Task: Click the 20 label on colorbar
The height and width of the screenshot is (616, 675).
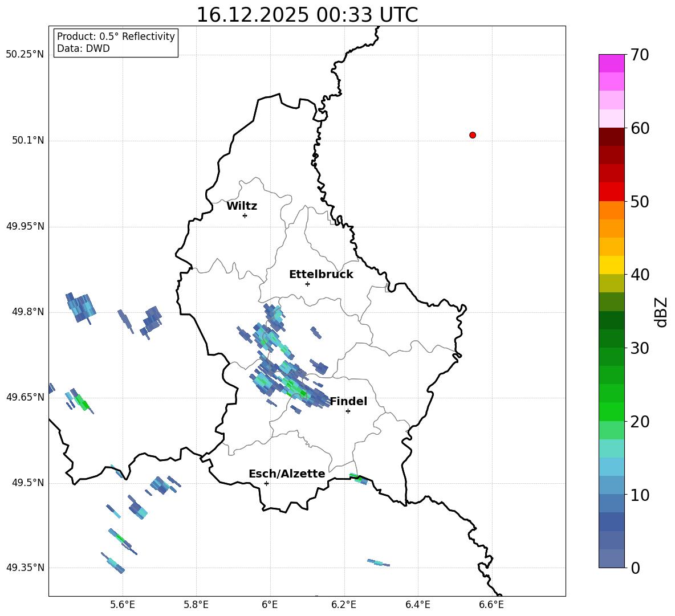Action: coord(640,422)
